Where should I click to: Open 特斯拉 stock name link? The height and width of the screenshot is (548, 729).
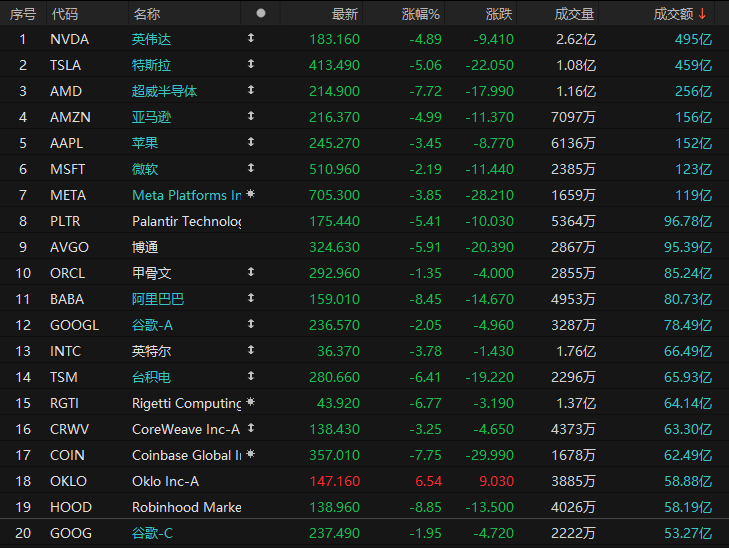151,65
